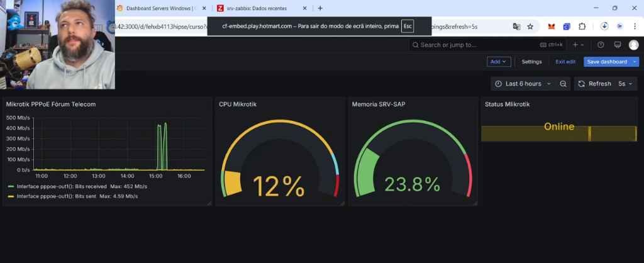Viewport: 644px width, 263px height.
Task: Bookmark this page with the star icon
Action: point(530,26)
